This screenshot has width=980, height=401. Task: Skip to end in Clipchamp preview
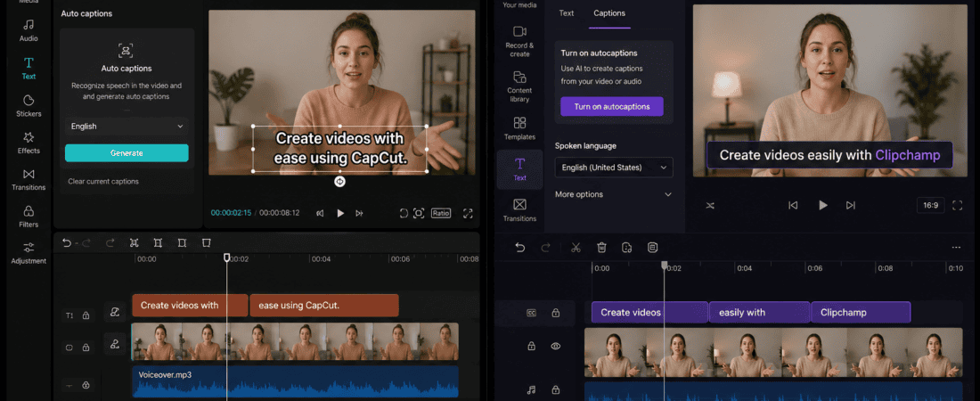(850, 205)
